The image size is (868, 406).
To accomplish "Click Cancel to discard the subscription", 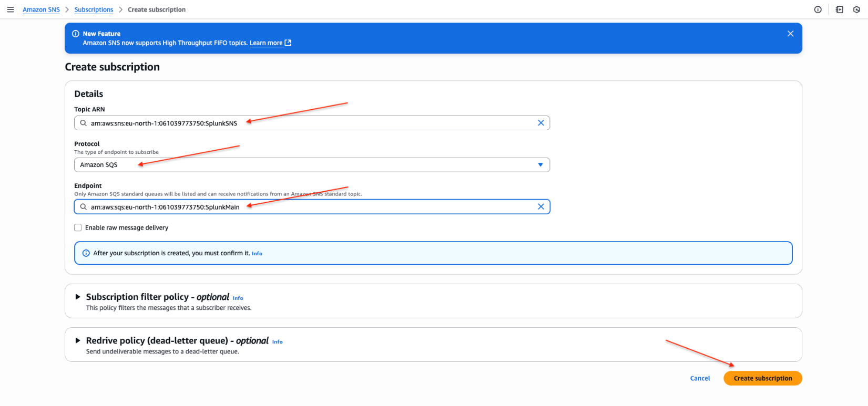I will pyautogui.click(x=700, y=378).
